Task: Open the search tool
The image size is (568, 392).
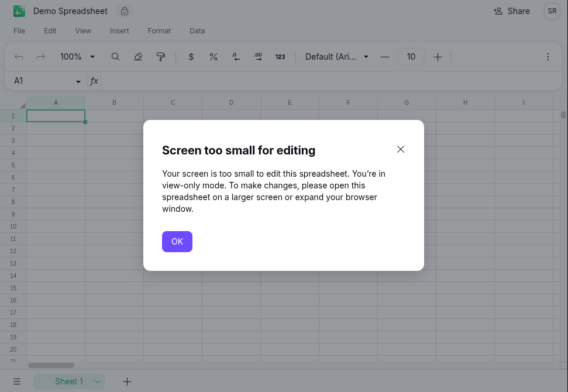Action: click(115, 56)
